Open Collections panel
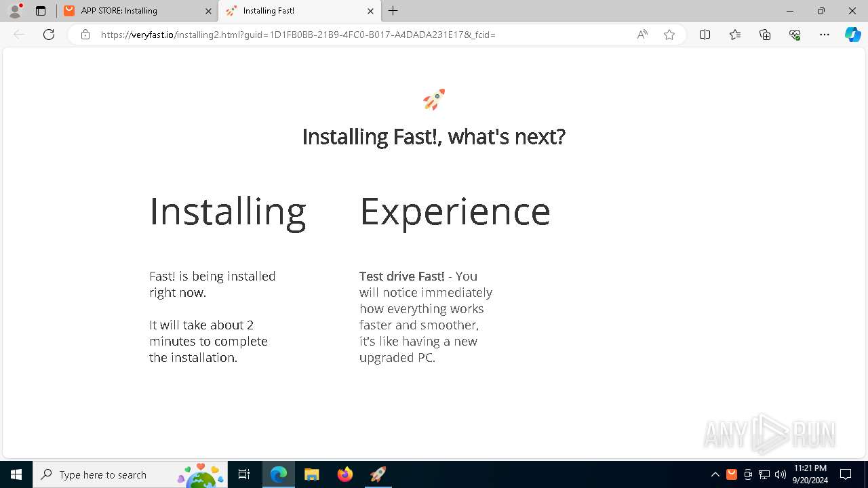 [765, 35]
